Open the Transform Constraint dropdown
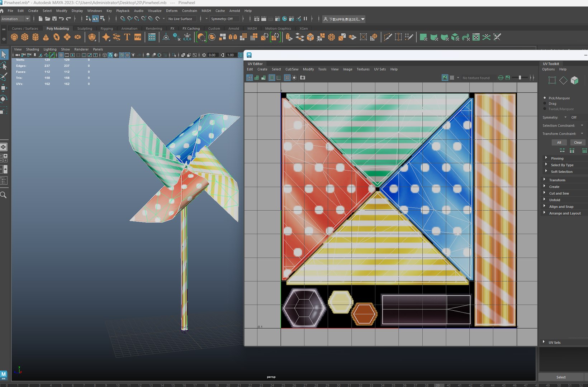This screenshot has width=588, height=387. coord(582,133)
